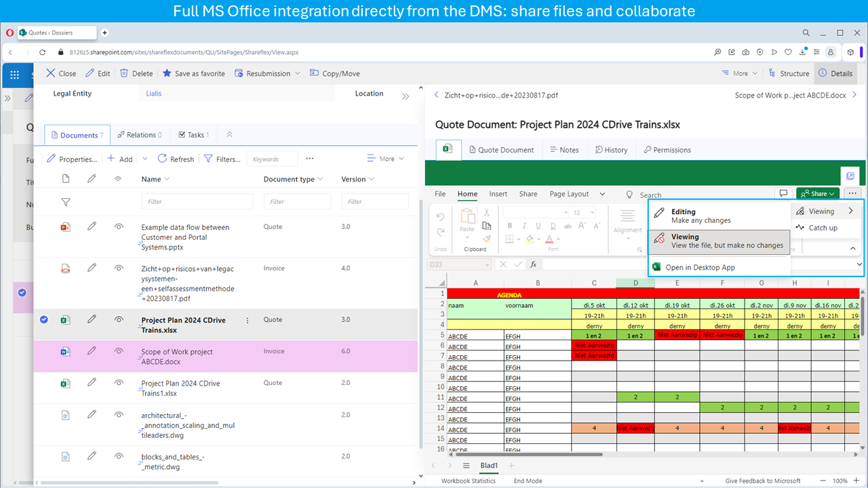Click the Comments speech bubble icon in Excel
Viewport: 868px width, 488px height.
(783, 194)
